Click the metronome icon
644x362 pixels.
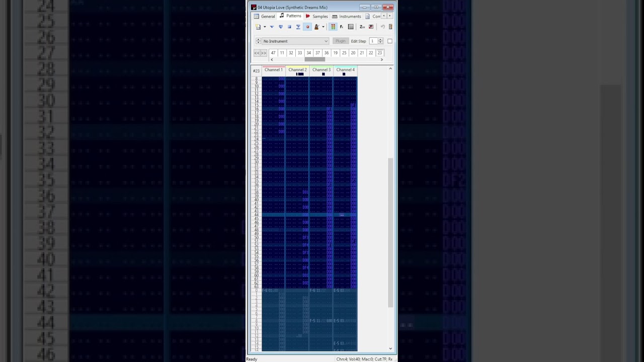click(x=316, y=27)
